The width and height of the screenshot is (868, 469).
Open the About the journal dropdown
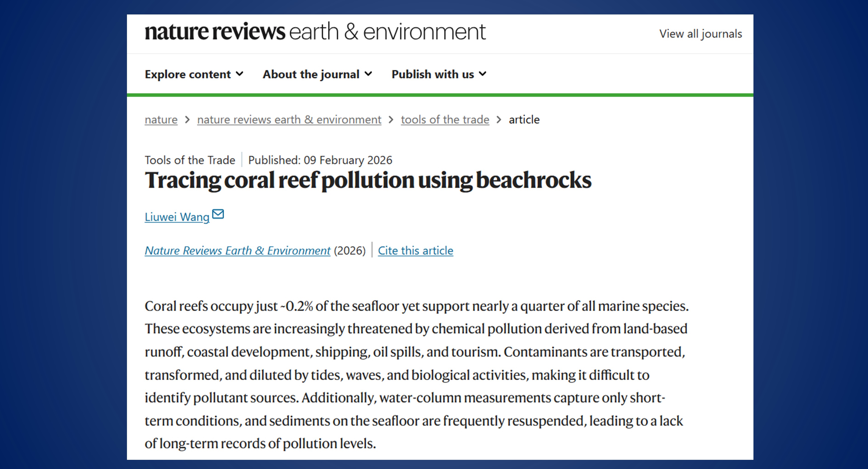pyautogui.click(x=317, y=74)
